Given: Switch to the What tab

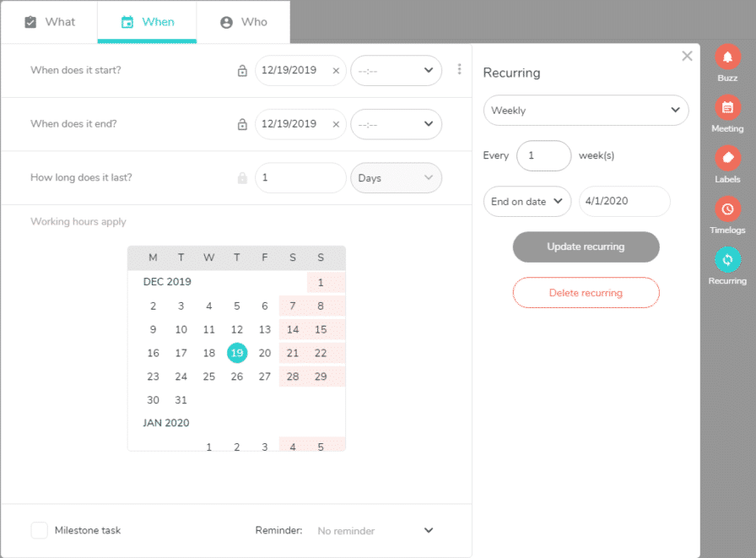Looking at the screenshot, I should pyautogui.click(x=50, y=22).
